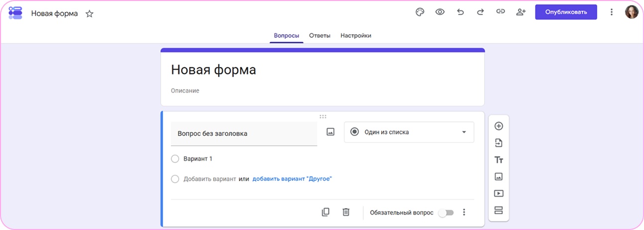Add title and description block

click(499, 160)
